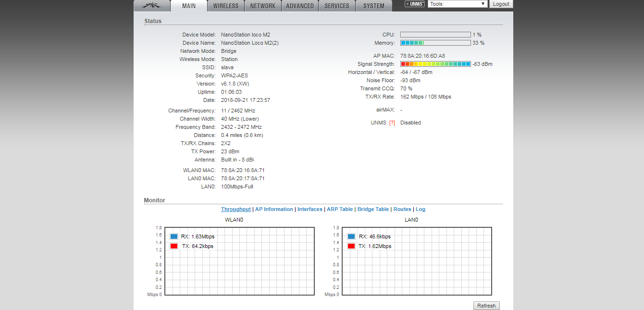Click the blue RX legend swatch in WLAN0 graph
The height and width of the screenshot is (310, 644).
coord(174,236)
